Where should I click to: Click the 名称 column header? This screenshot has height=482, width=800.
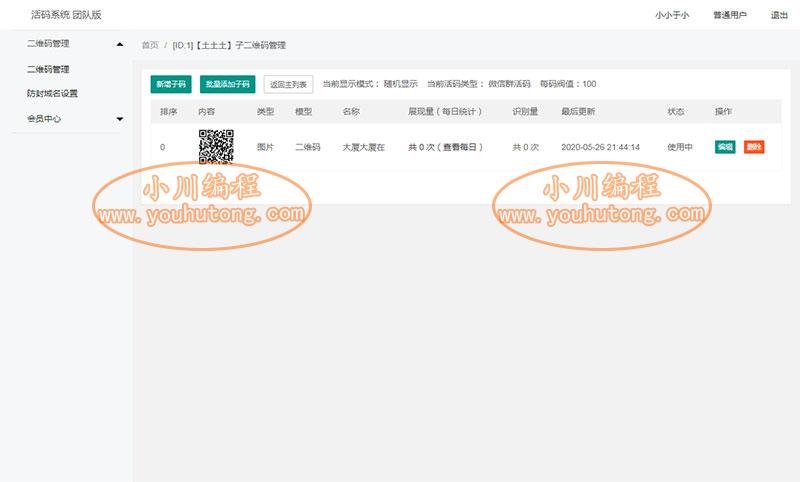point(351,111)
